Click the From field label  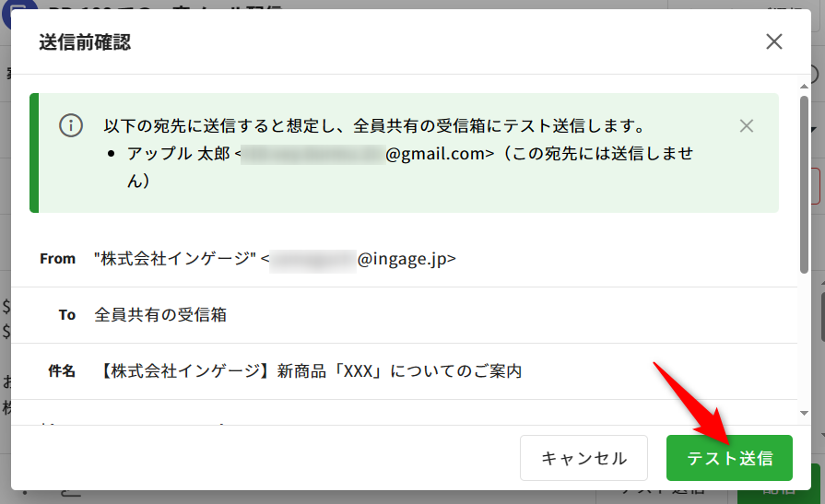click(x=57, y=259)
